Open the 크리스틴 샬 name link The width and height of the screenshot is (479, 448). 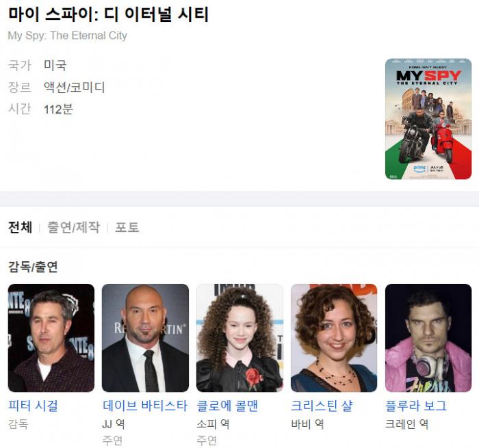click(322, 406)
